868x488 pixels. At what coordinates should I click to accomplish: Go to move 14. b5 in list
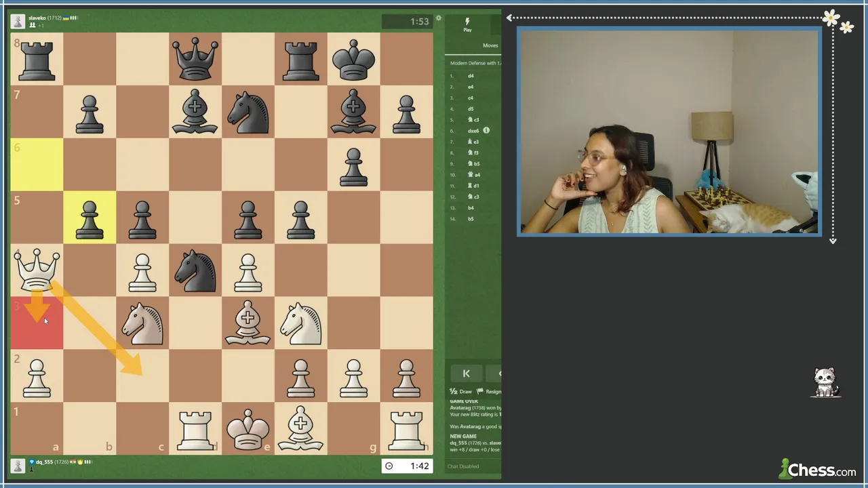point(471,219)
